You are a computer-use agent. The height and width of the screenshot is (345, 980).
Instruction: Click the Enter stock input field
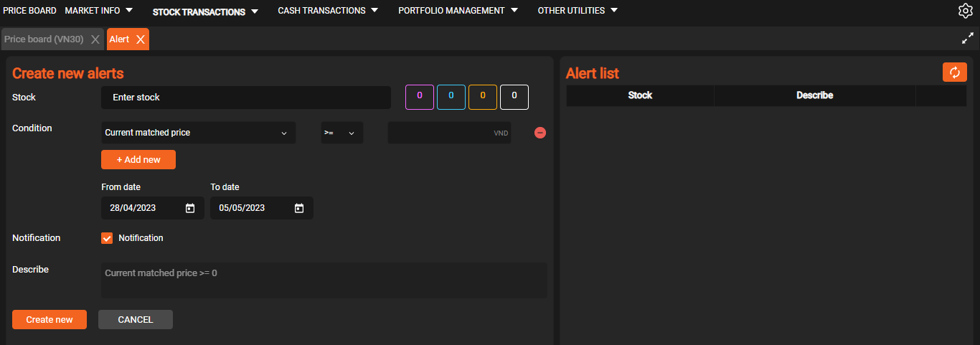[x=245, y=98]
